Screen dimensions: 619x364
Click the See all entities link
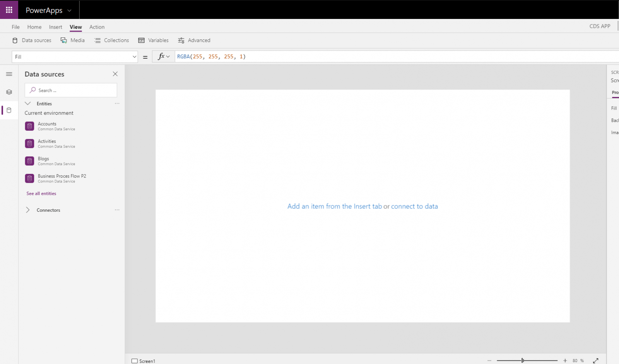[x=41, y=194]
